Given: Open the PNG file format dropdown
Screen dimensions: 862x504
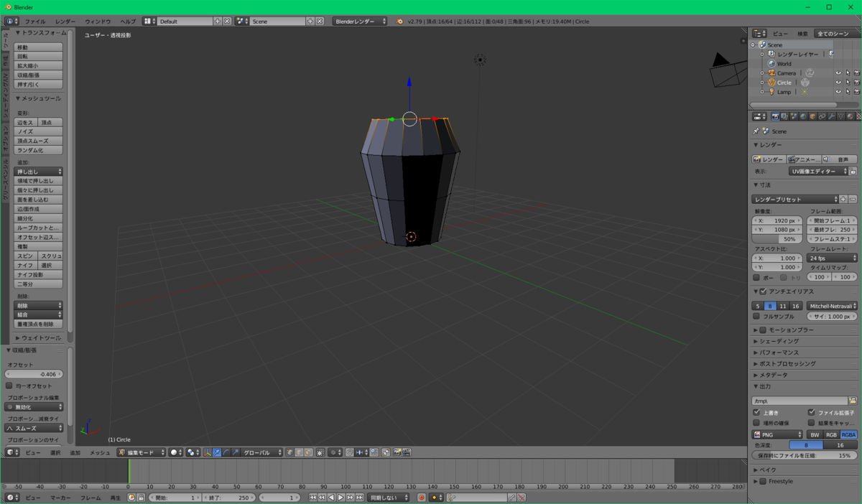Looking at the screenshot, I should click(777, 434).
